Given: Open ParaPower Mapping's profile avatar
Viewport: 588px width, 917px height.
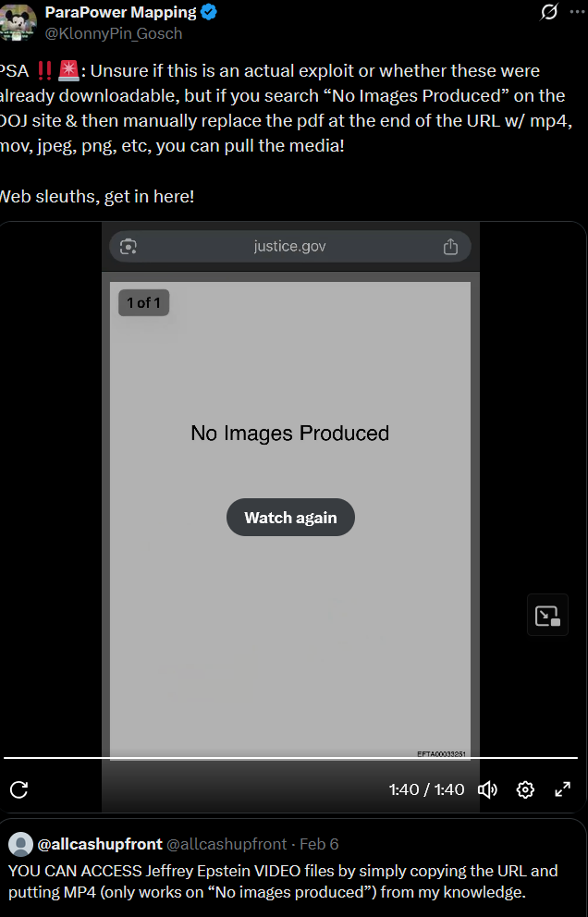Looking at the screenshot, I should (18, 22).
